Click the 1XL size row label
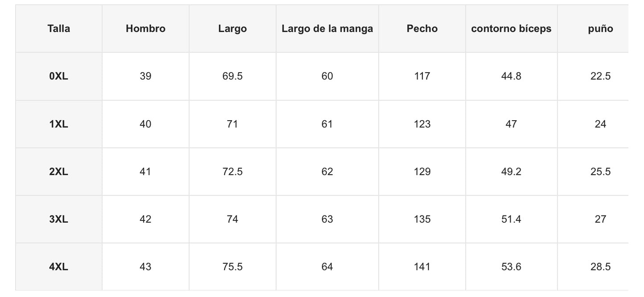 [x=59, y=124]
